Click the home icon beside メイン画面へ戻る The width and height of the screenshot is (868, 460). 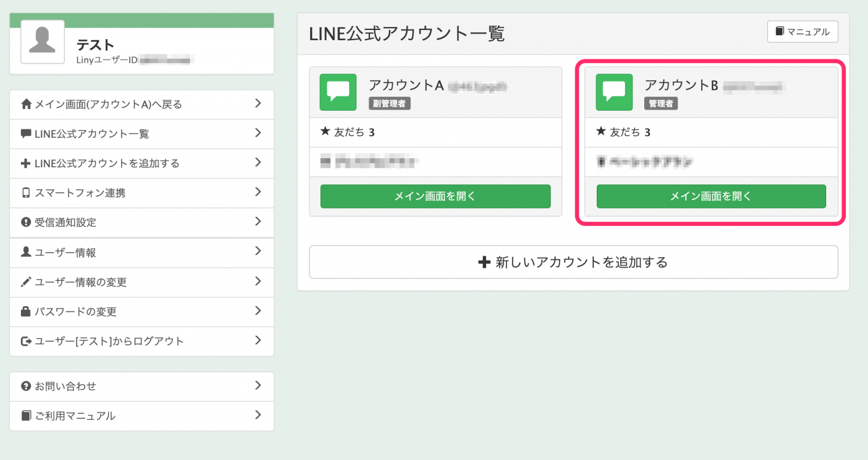pyautogui.click(x=26, y=104)
